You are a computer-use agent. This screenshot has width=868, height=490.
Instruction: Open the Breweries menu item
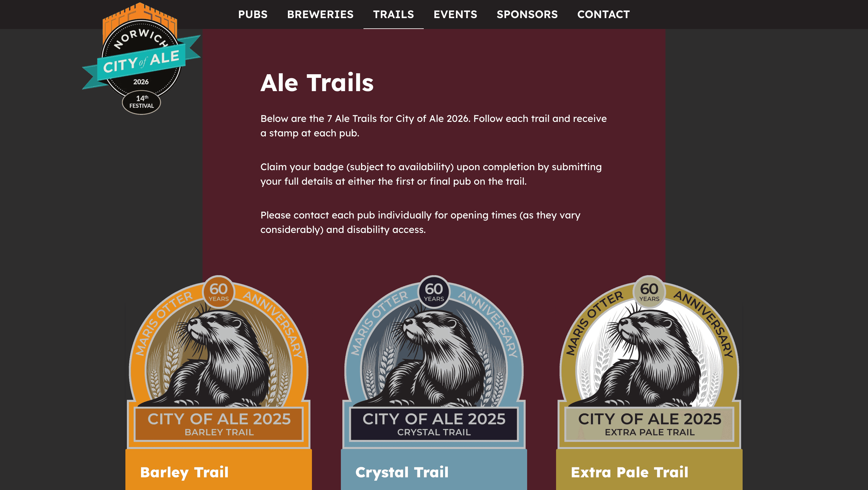coord(320,14)
